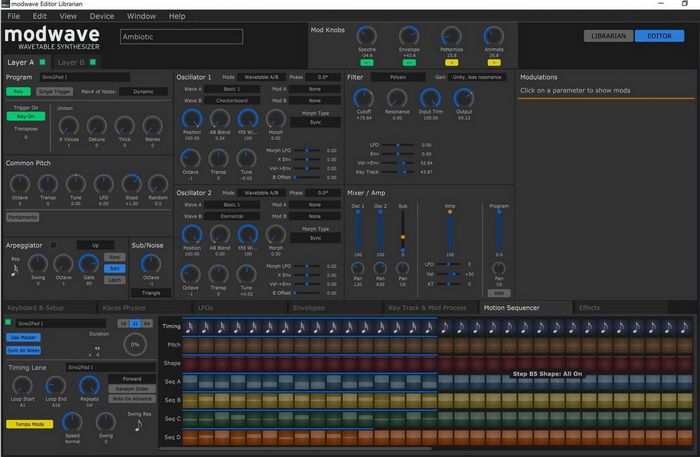Viewport: 700px width, 457px height.
Task: Click the Filter Resonance knob
Action: coord(397,98)
